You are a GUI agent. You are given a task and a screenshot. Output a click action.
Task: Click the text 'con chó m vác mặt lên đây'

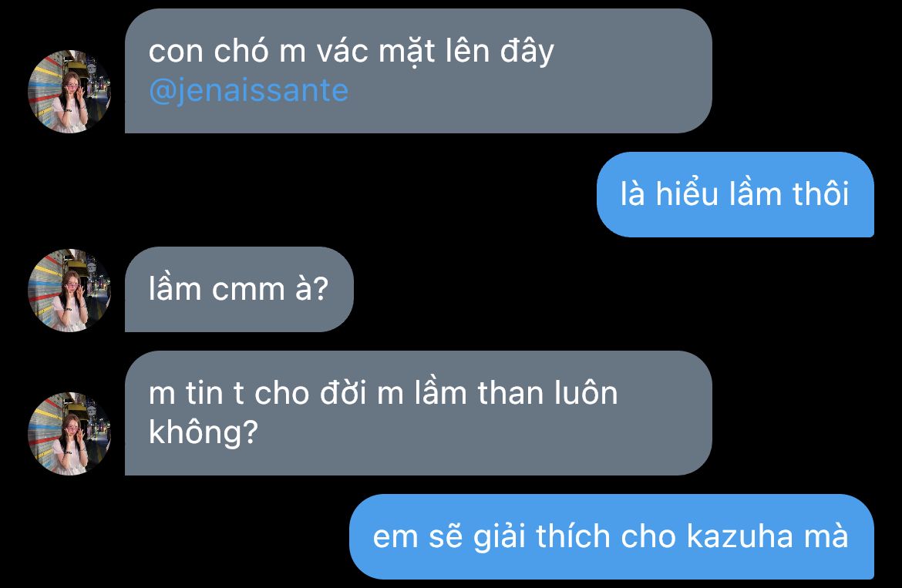(x=351, y=52)
